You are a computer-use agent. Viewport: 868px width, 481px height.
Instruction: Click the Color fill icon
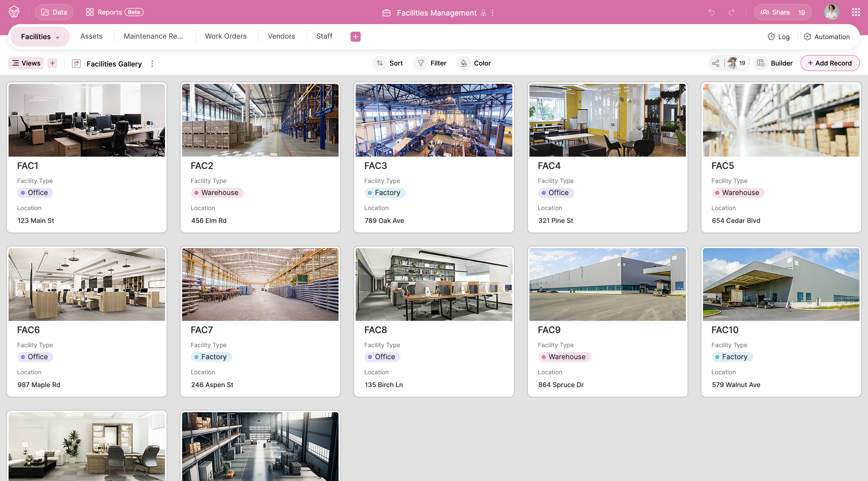tap(464, 63)
